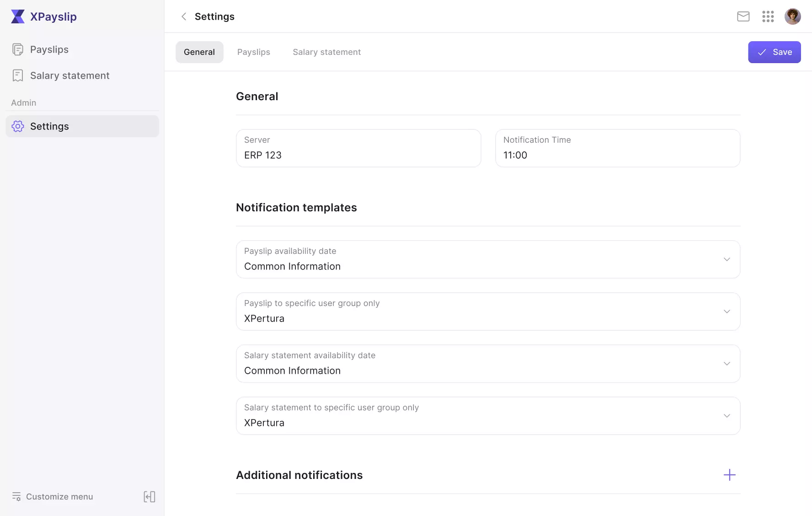Go back using the arrow beside Settings
Image resolution: width=812 pixels, height=516 pixels.
click(184, 16)
